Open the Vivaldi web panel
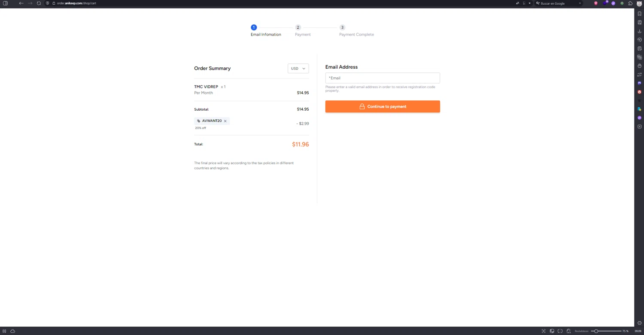The width and height of the screenshot is (644, 335). pos(639,92)
